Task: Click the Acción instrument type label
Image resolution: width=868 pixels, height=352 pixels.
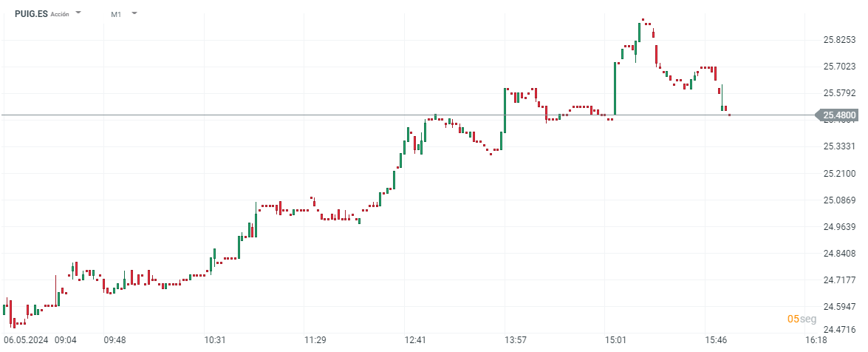Action: click(60, 14)
